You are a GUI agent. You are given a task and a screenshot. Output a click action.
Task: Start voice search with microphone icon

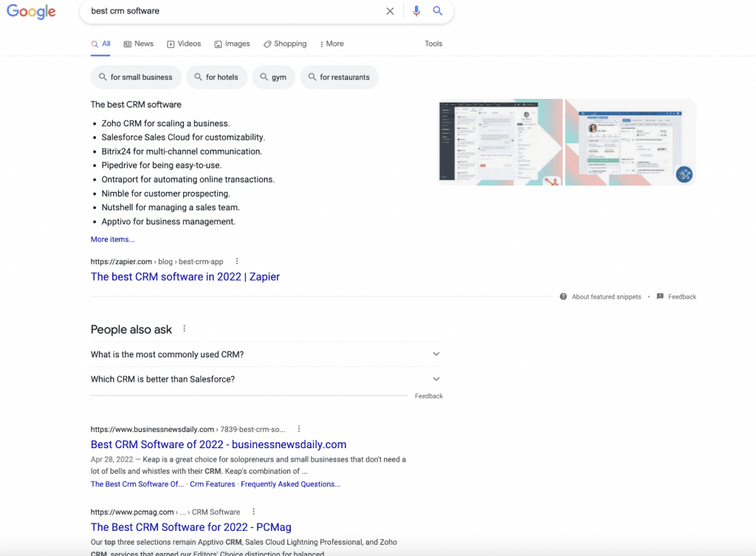coord(416,11)
